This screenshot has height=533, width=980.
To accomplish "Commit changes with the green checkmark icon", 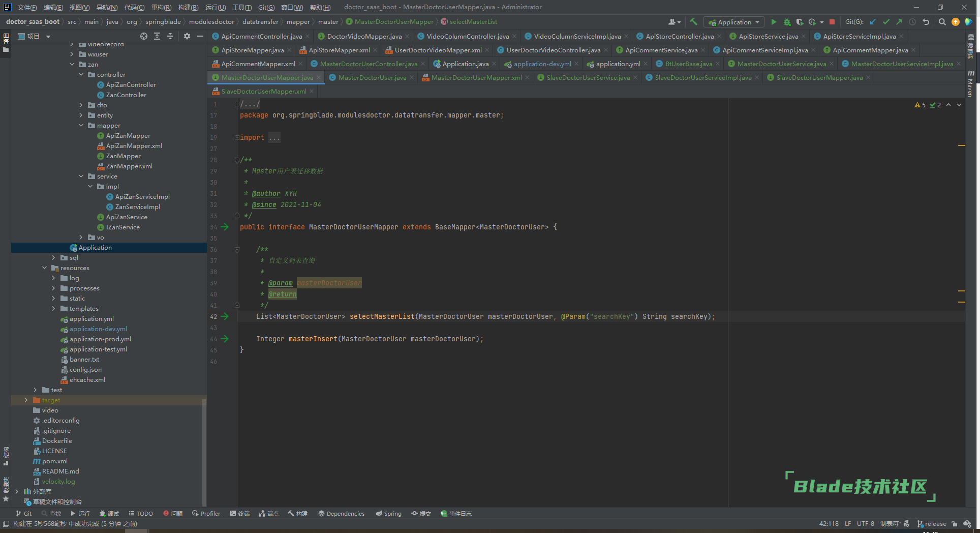I will [886, 22].
